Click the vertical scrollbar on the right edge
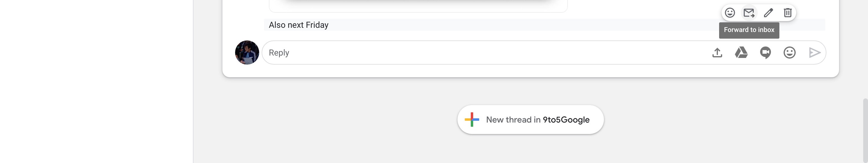The image size is (868, 163). [865, 128]
